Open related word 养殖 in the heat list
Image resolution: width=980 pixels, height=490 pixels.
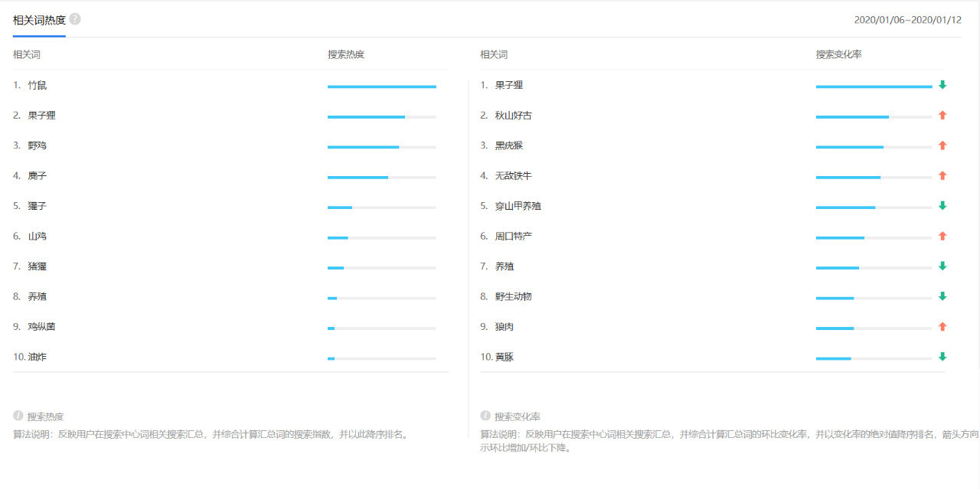tap(38, 296)
